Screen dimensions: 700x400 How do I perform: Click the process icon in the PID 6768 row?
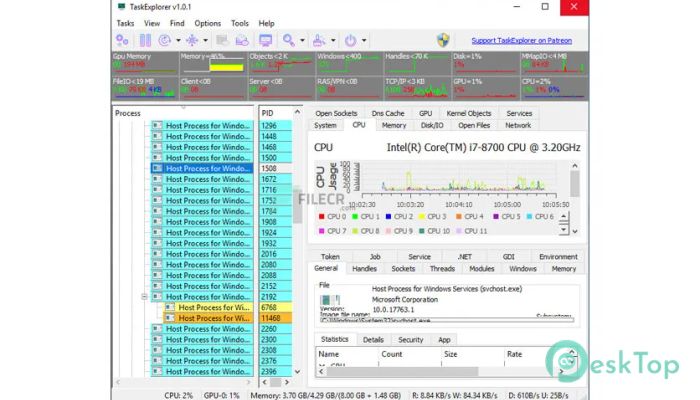click(x=170, y=307)
